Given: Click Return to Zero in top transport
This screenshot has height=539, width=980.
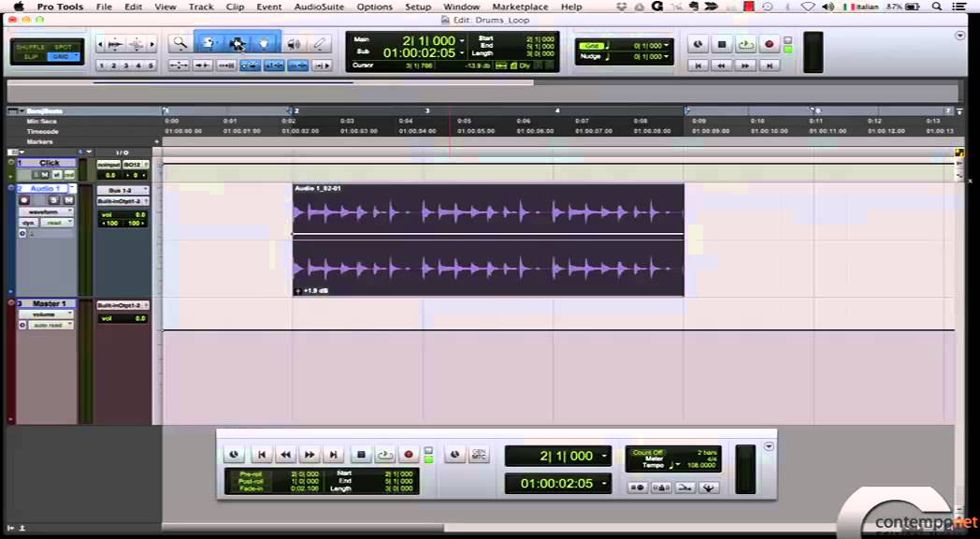Looking at the screenshot, I should click(699, 65).
